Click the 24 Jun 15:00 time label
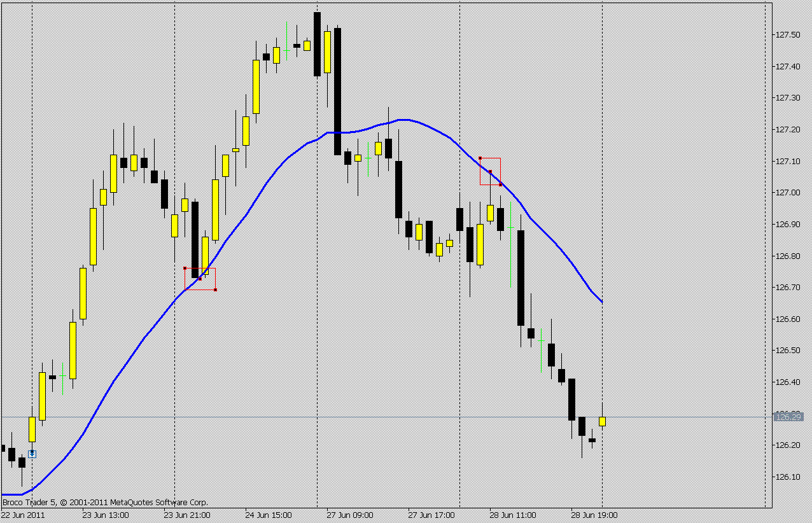812x523 pixels. click(x=269, y=515)
